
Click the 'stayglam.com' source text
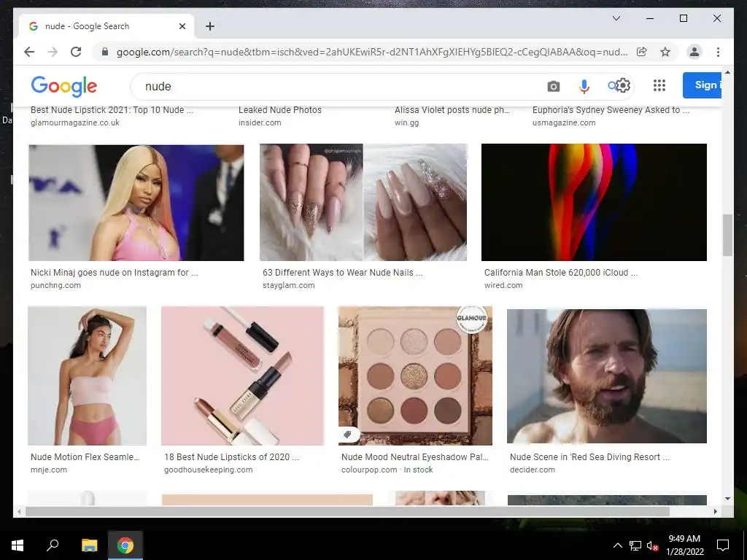point(289,285)
